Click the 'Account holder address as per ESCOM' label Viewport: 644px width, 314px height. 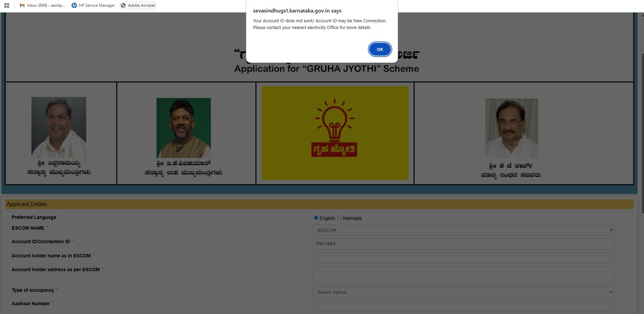tap(56, 269)
